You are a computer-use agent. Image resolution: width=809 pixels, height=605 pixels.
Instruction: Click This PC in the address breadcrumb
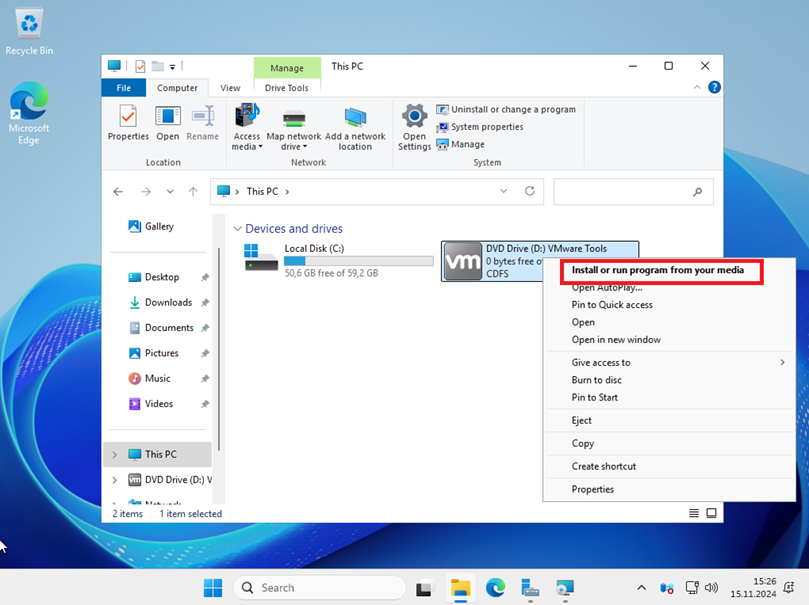pos(262,191)
